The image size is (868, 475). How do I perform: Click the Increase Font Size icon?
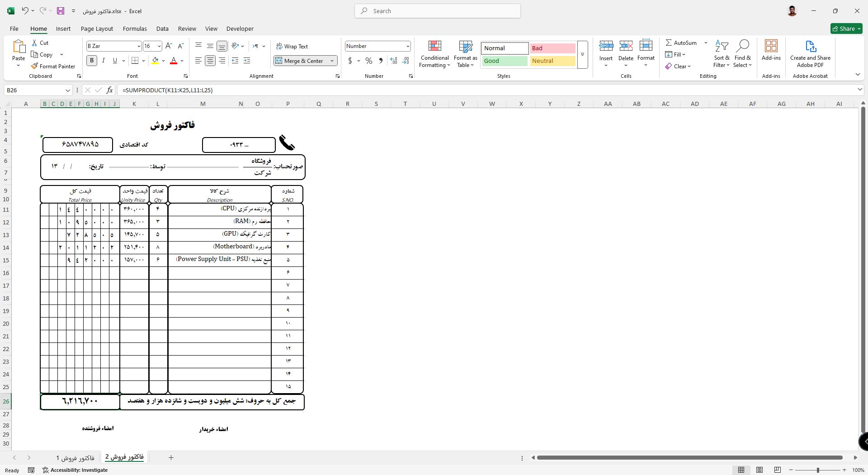(x=169, y=46)
